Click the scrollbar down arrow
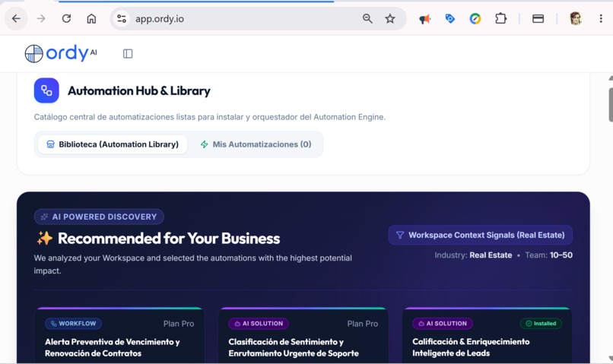This screenshot has width=613, height=364. (610, 358)
